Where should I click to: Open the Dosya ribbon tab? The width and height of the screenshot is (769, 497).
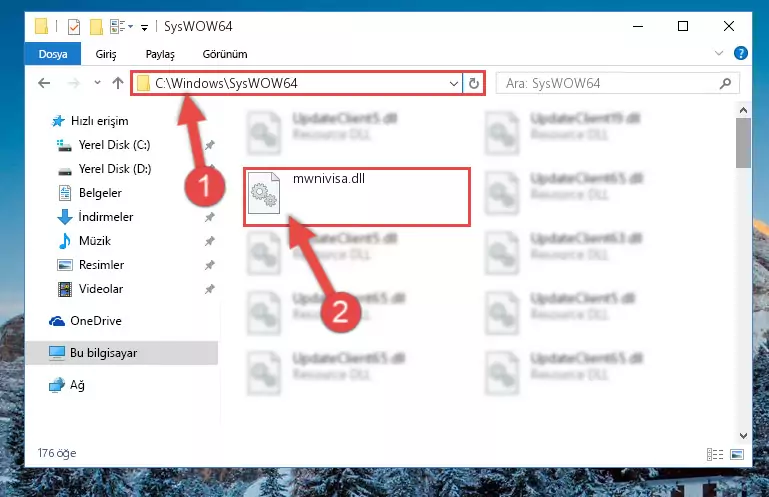[53, 54]
